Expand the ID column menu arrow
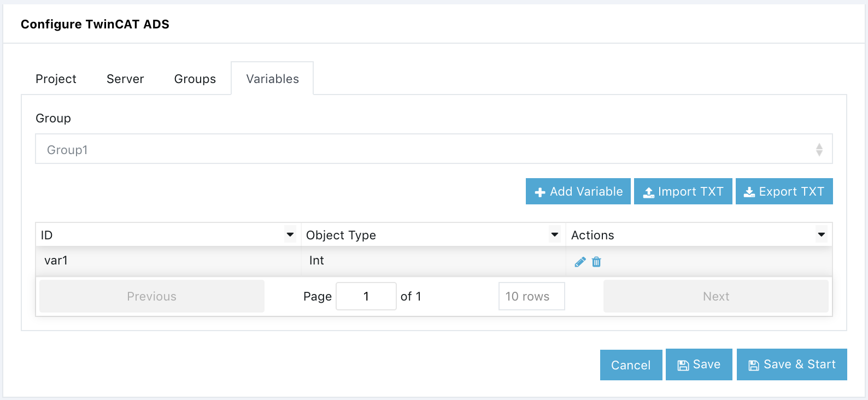Viewport: 868px width, 400px height. coord(290,235)
